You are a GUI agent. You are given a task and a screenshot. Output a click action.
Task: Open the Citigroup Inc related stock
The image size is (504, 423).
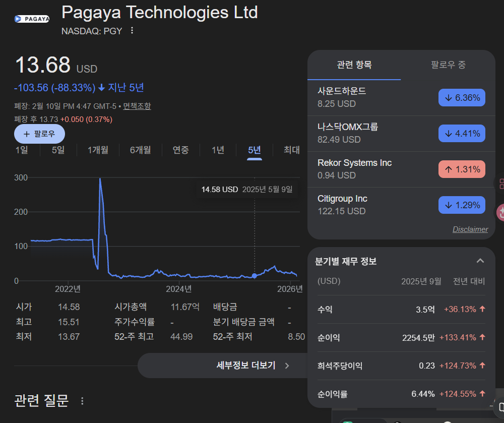(x=342, y=199)
